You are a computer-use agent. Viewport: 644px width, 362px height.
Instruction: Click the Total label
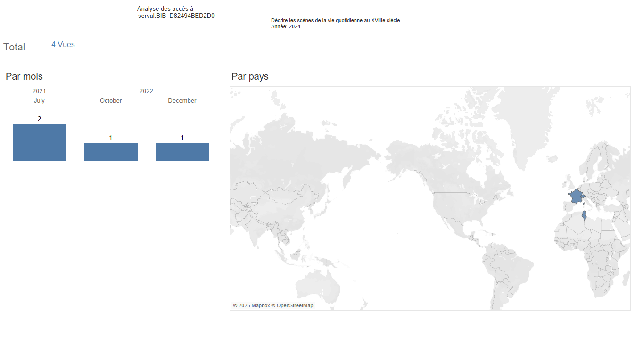(x=14, y=47)
